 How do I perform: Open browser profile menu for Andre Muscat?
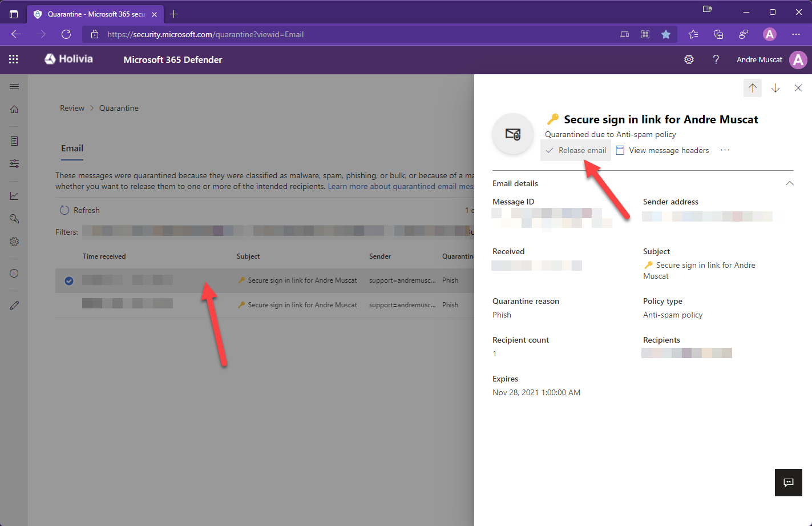pos(770,34)
